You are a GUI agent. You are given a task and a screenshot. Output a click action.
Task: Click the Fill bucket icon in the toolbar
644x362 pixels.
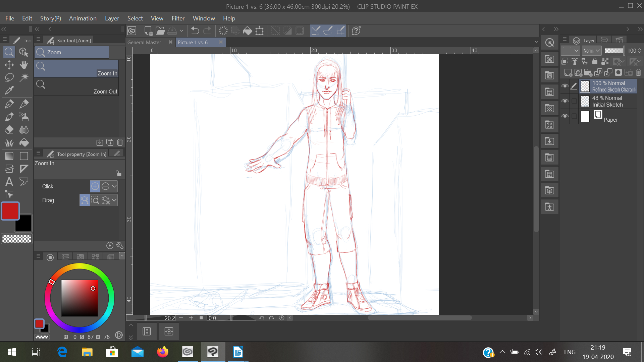[x=247, y=31]
